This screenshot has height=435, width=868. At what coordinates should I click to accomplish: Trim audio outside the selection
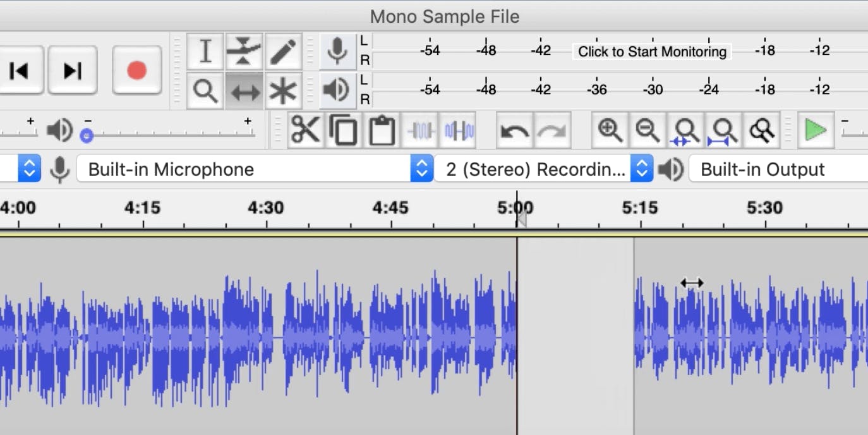click(420, 130)
